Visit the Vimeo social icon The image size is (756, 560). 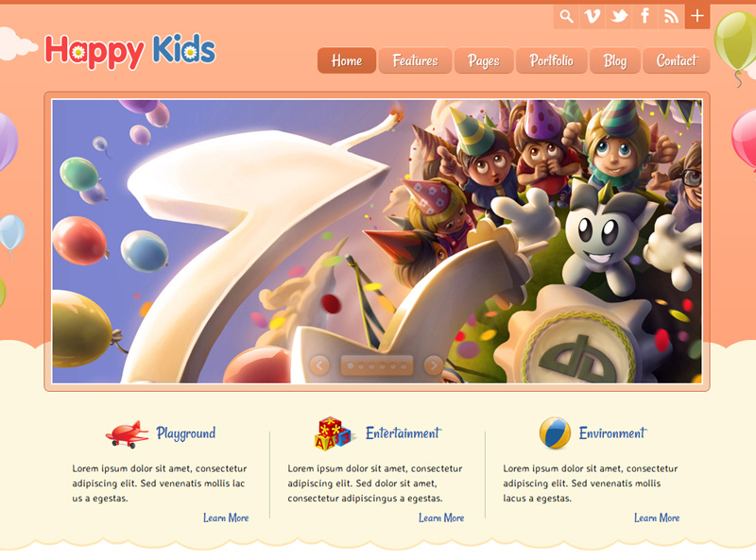pos(593,16)
